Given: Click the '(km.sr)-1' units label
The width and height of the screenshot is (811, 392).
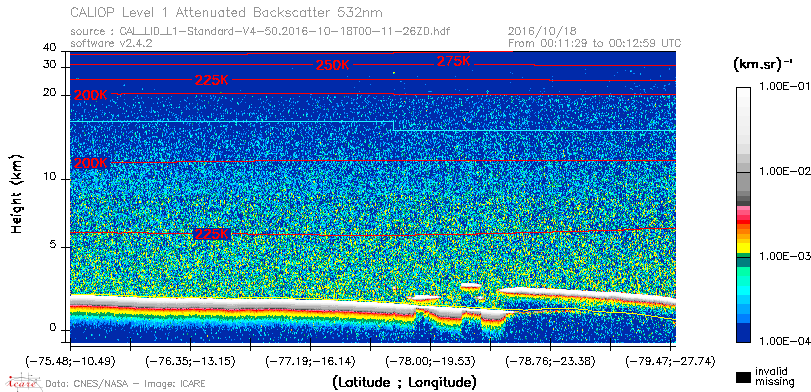Looking at the screenshot, I should click(763, 64).
